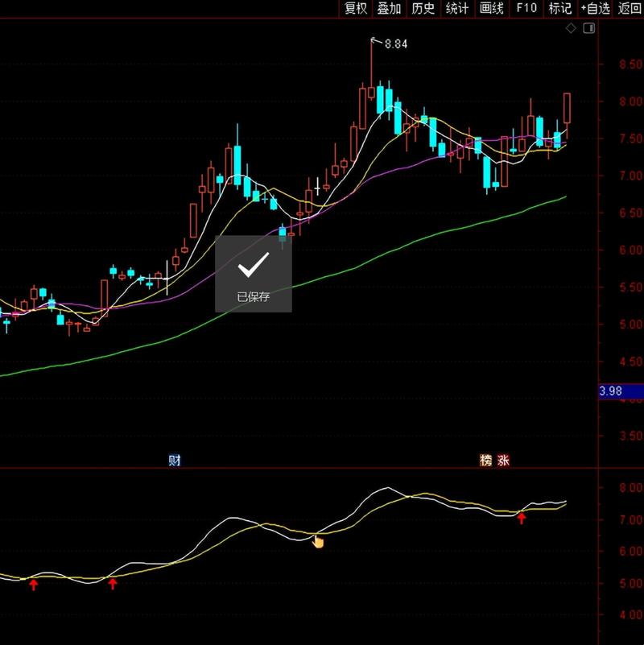Image resolution: width=644 pixels, height=645 pixels.
Task: Add stock via the +自选 button
Action: pyautogui.click(x=596, y=8)
